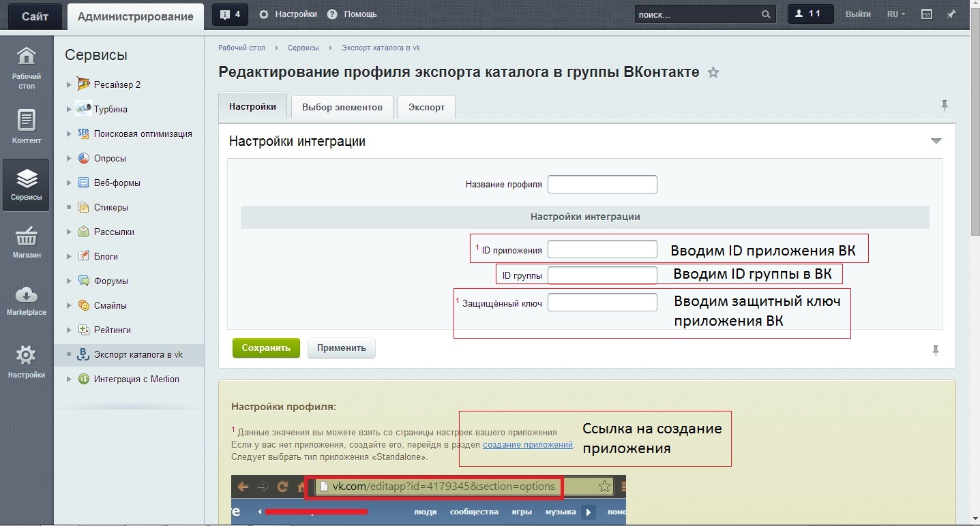
Task: Click the online users counter icon
Action: (x=810, y=13)
